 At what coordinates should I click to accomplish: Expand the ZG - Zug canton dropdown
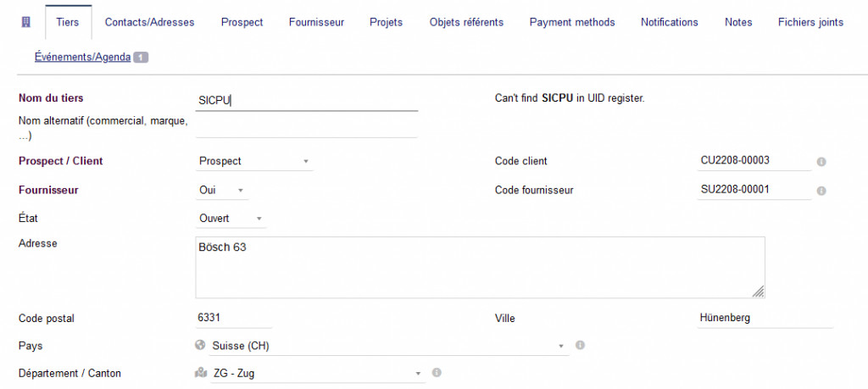[x=314, y=373]
